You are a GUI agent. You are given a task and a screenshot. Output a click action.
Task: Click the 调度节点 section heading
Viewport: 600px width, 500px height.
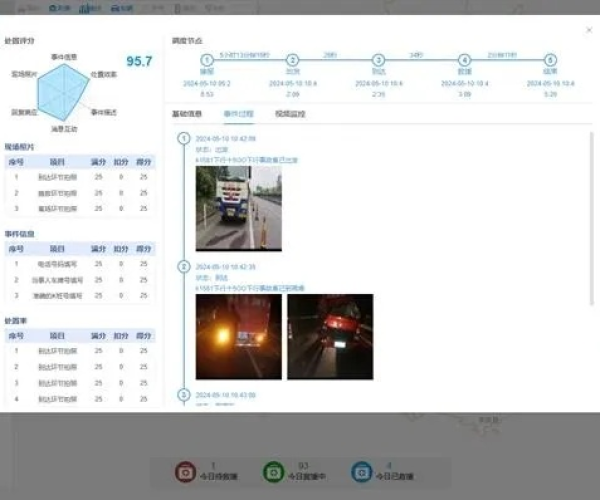tap(187, 41)
